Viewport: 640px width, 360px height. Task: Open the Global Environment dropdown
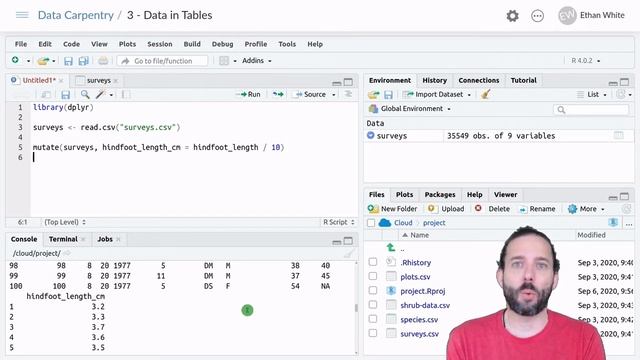[x=410, y=109]
